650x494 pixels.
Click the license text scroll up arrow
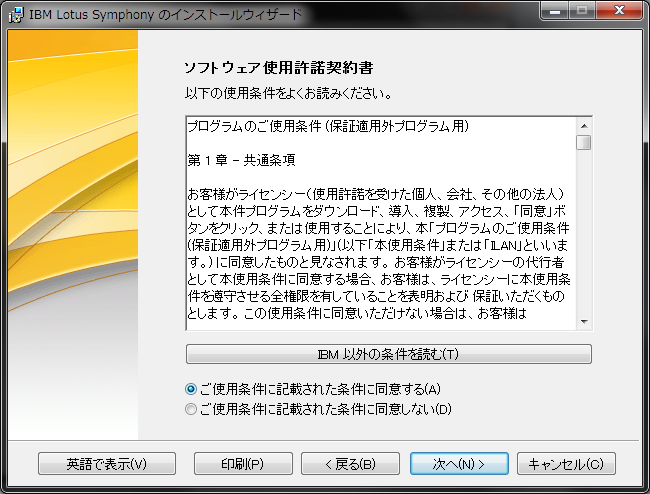click(584, 126)
